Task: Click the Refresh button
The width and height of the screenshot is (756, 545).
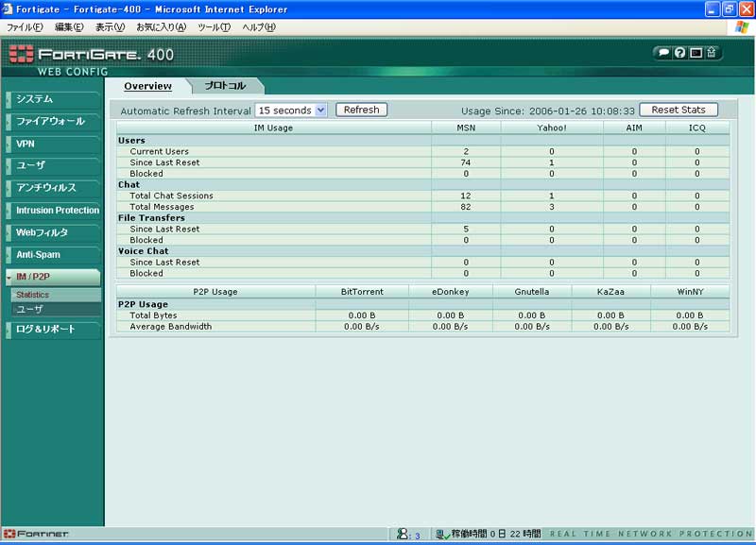Action: [361, 110]
